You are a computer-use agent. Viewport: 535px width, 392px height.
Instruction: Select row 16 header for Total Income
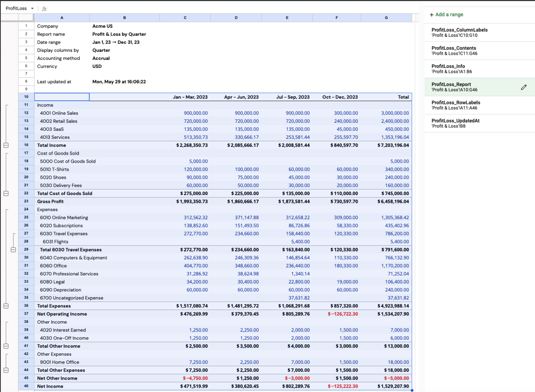pos(26,145)
